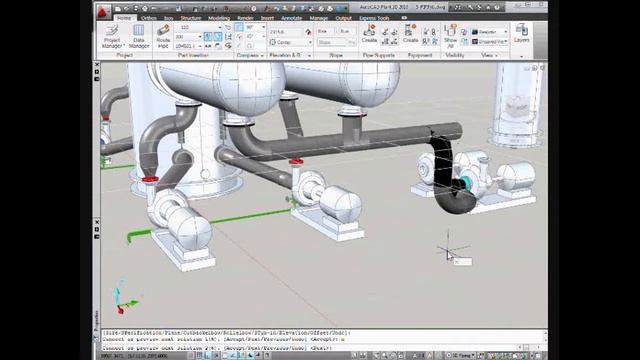Click the elevation value input field
Image resolution: width=640 pixels, height=360 pixels.
pos(286,32)
